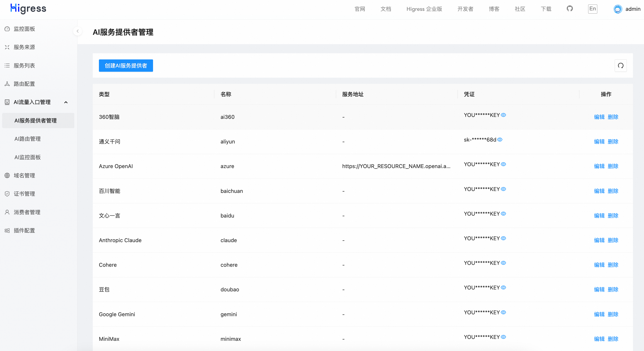Switch interface language via the En selector
Image resolution: width=644 pixels, height=351 pixels.
coord(592,9)
